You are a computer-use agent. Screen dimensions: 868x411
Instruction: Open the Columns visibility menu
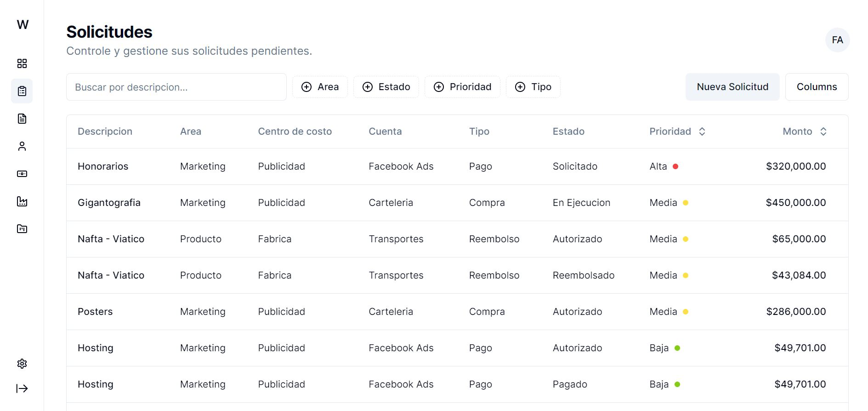click(817, 87)
